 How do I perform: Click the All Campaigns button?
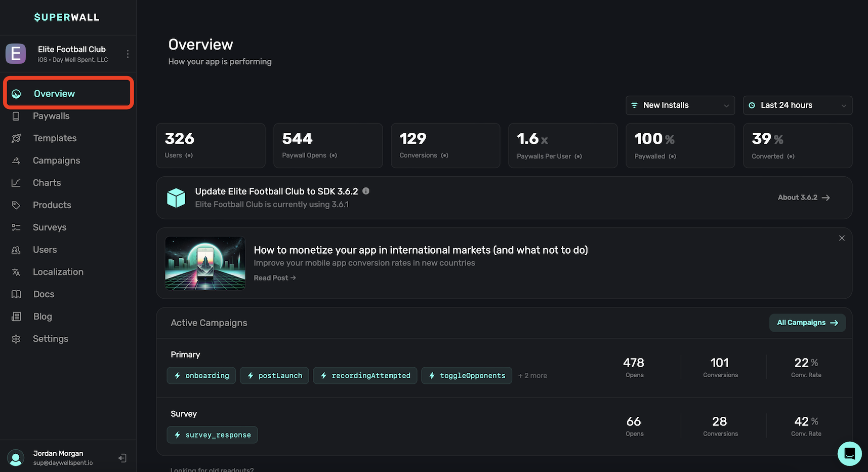coord(807,323)
